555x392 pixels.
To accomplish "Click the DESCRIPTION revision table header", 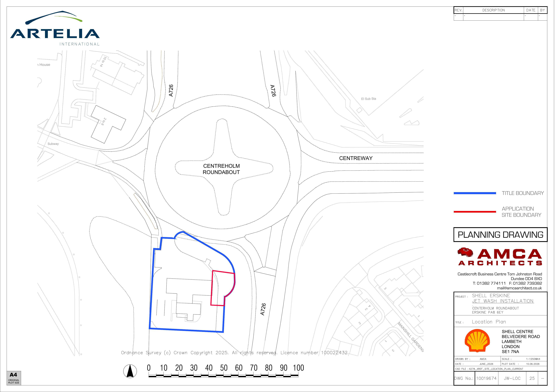I will point(493,10).
